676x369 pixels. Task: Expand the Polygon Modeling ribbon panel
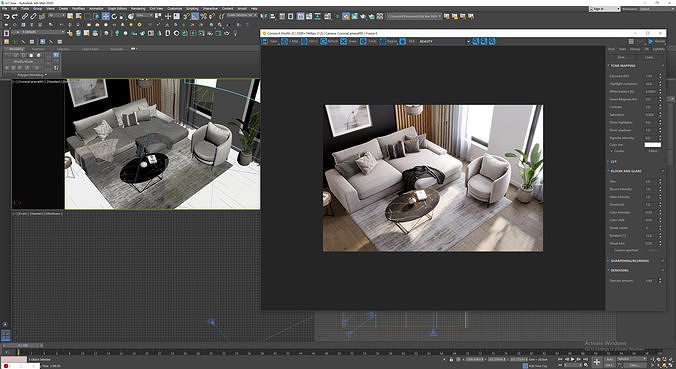coord(31,75)
